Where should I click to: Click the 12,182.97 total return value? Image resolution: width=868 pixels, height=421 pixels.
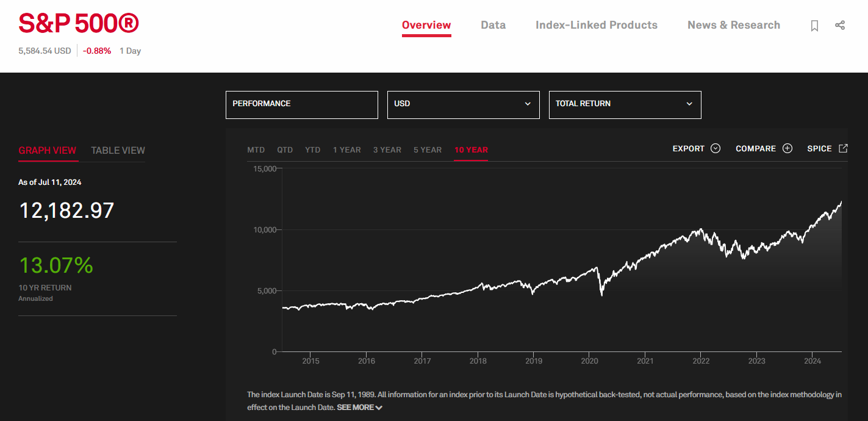[67, 210]
